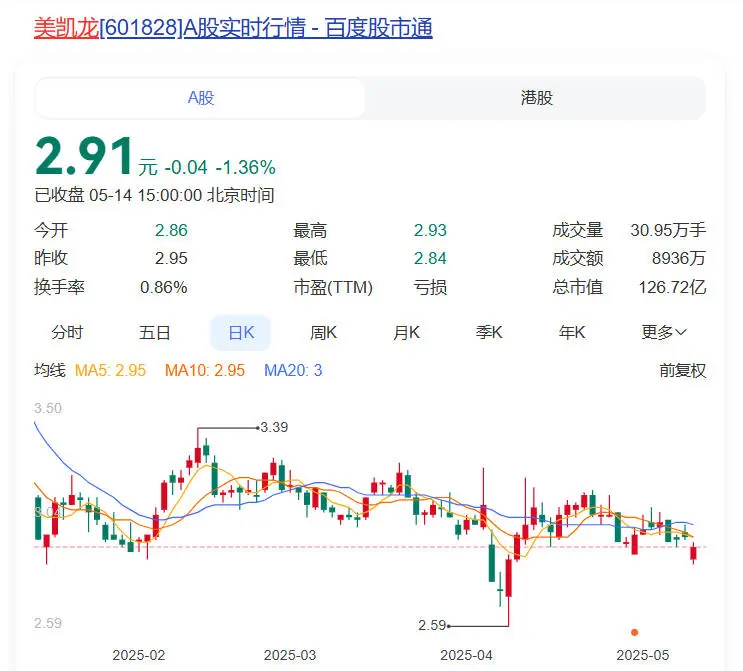
Task: Click the 2025-03 date axis label
Action: (290, 655)
